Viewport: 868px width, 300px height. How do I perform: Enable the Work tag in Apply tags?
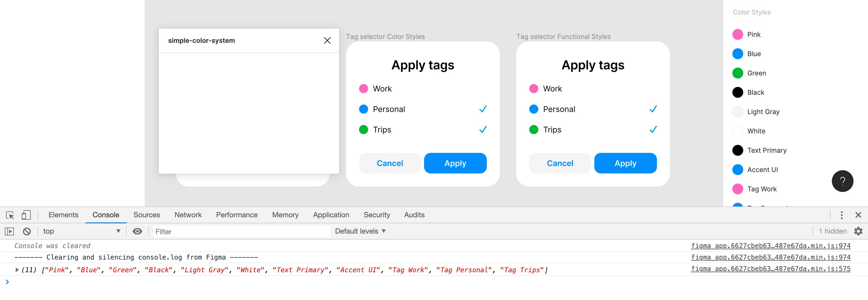(382, 89)
